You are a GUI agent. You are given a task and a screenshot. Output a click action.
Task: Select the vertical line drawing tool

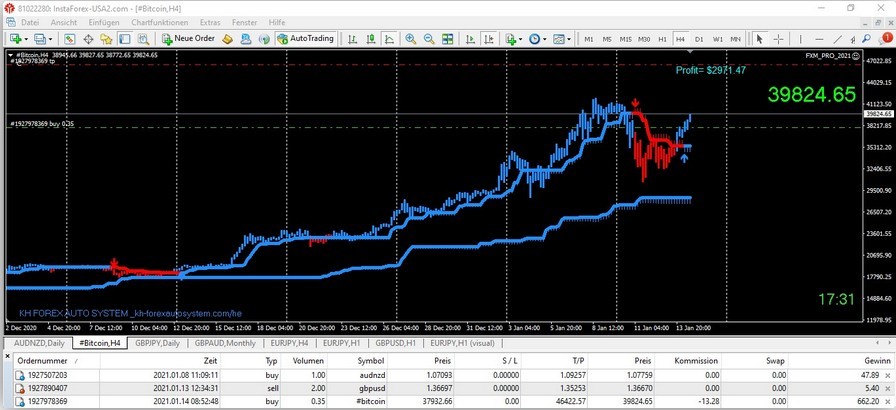[x=800, y=39]
